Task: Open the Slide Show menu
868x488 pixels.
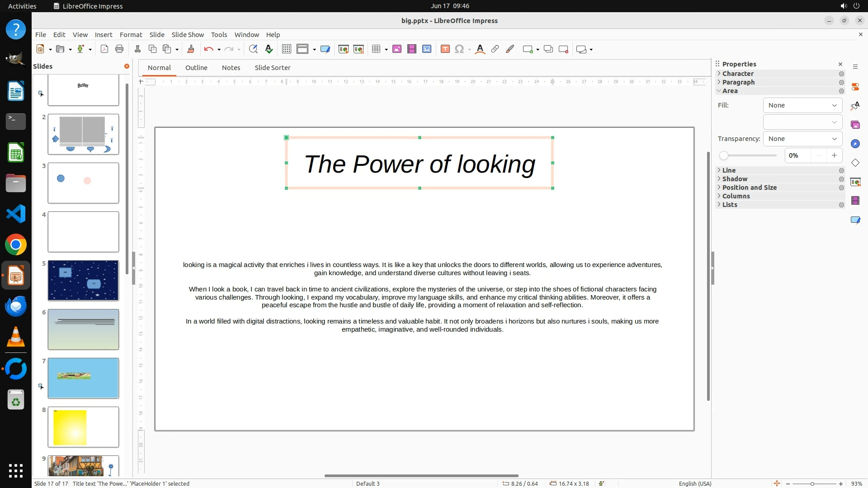Action: pos(188,35)
